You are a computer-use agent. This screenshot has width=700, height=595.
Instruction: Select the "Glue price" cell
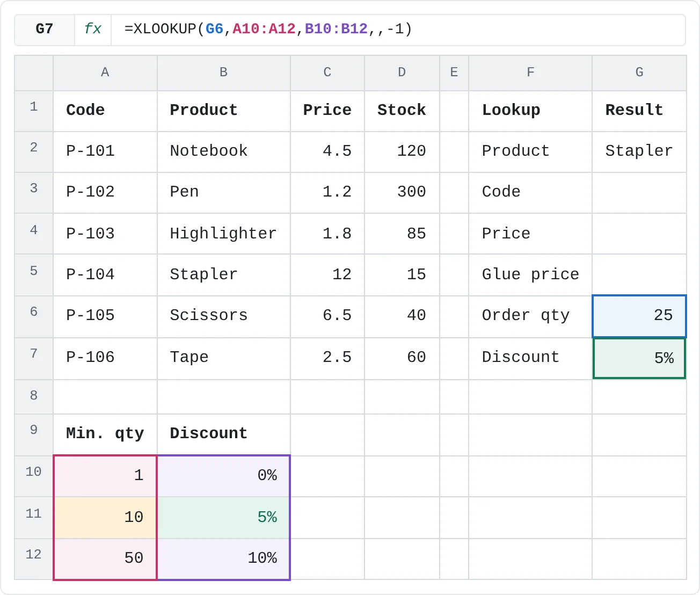[530, 274]
